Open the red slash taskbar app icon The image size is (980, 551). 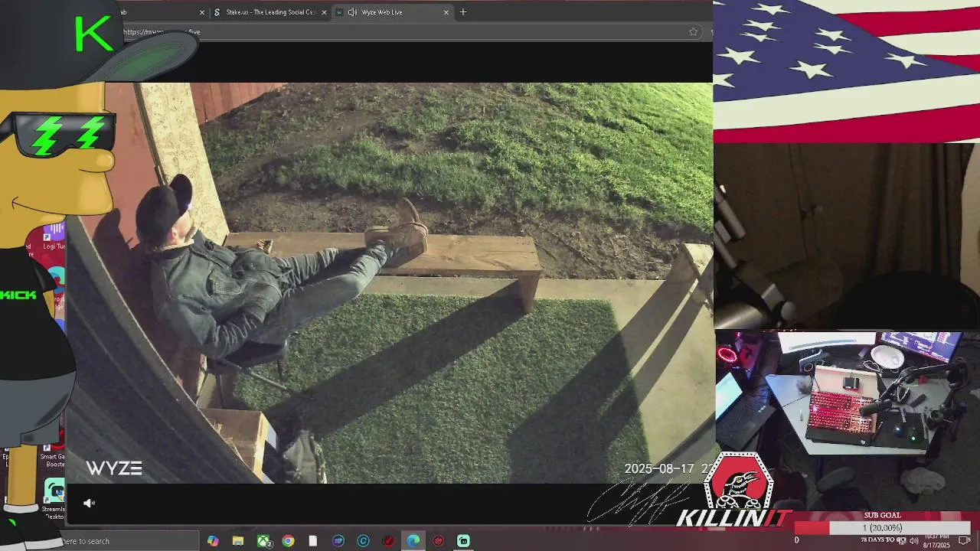(x=388, y=541)
